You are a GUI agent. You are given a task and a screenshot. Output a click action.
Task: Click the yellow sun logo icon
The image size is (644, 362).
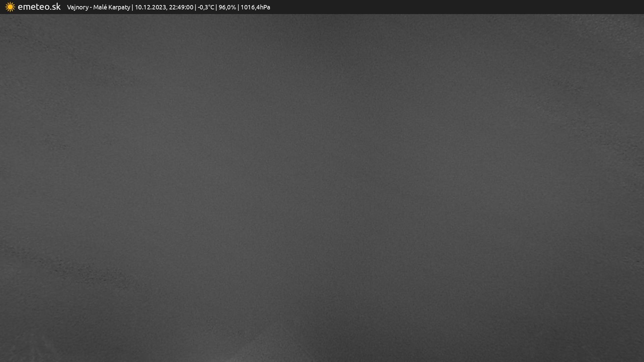point(10,7)
